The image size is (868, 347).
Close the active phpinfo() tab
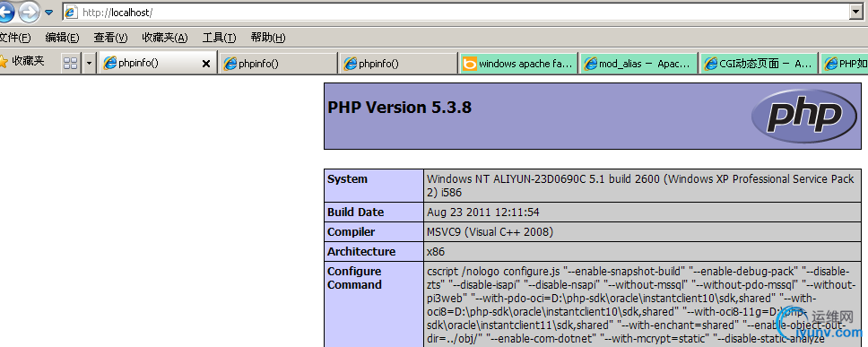tap(206, 64)
